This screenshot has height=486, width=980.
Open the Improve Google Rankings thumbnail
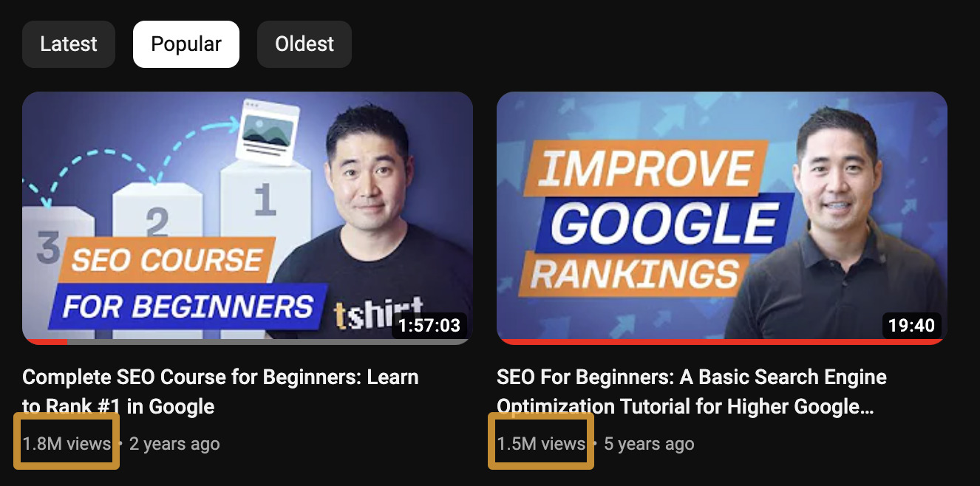pos(722,218)
